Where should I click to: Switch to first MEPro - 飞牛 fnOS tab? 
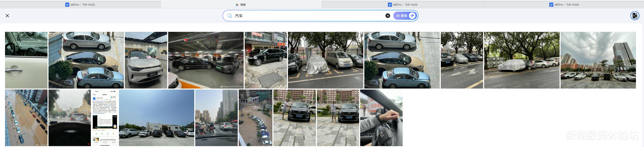pyautogui.click(x=80, y=5)
